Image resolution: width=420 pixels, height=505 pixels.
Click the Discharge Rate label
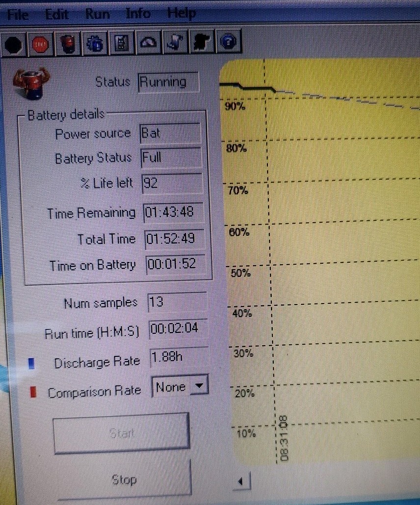pos(97,363)
